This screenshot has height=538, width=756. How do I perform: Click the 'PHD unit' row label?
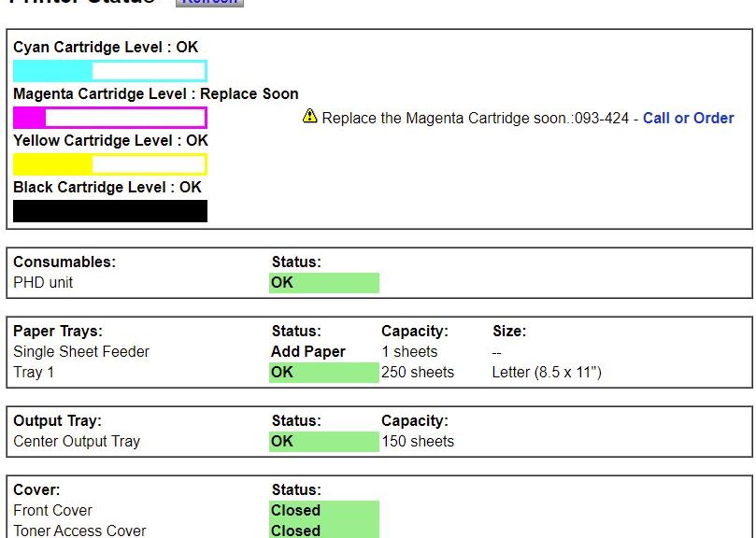pyautogui.click(x=43, y=282)
